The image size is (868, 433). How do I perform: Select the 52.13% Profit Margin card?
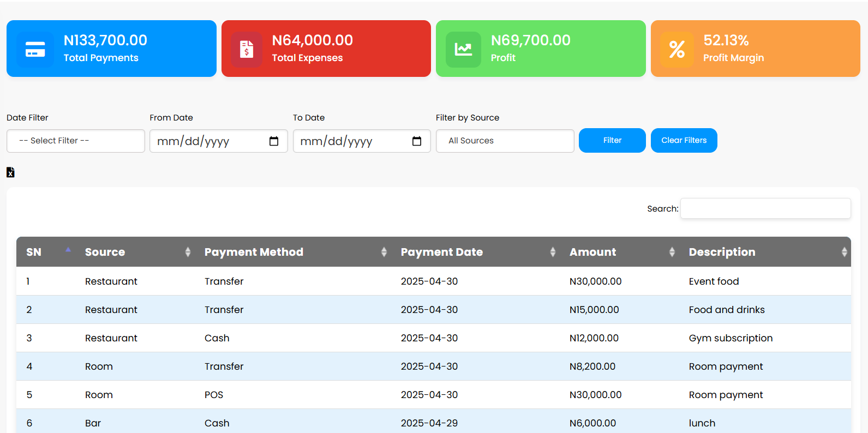pos(756,49)
